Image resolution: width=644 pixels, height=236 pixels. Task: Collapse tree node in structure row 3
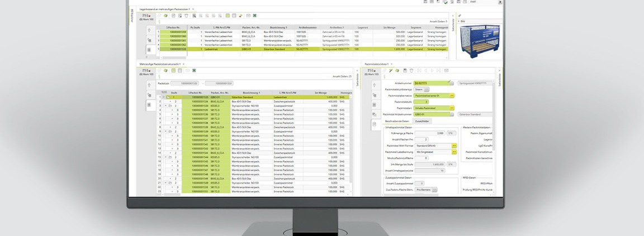tap(166, 105)
